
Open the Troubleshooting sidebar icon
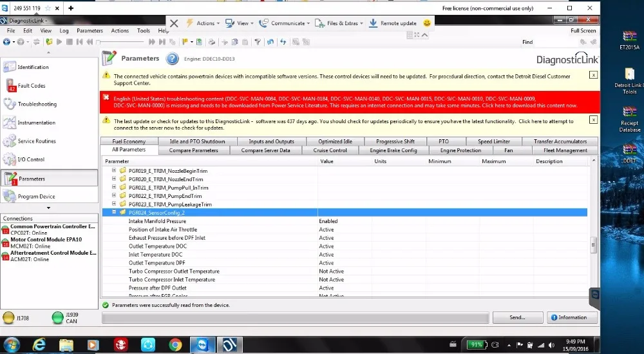pos(10,104)
